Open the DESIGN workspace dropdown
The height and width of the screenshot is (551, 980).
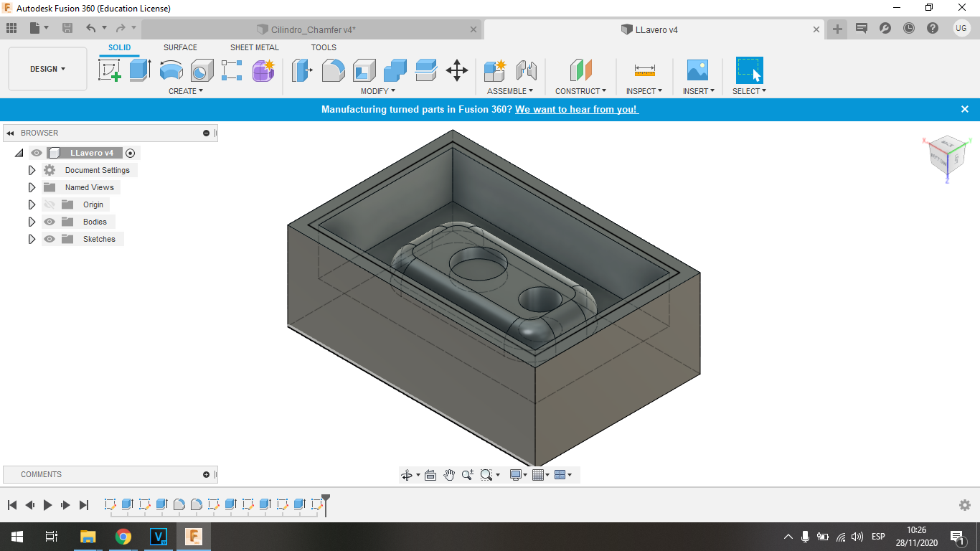point(47,69)
